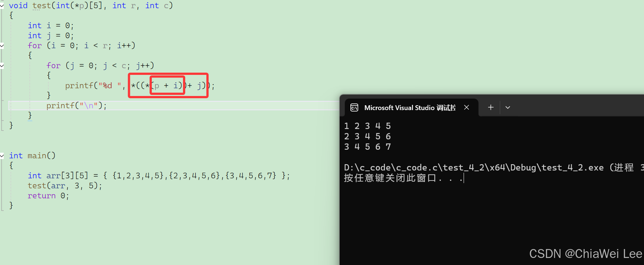This screenshot has width=644, height=265.
Task: Click the console icon on the terminal tab
Action: click(354, 107)
